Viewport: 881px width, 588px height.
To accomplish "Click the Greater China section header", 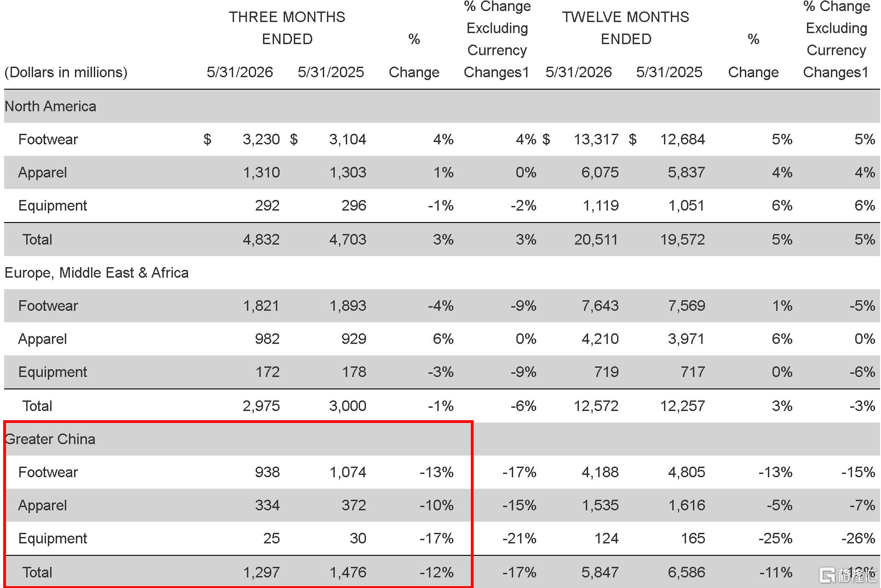I will [x=50, y=439].
